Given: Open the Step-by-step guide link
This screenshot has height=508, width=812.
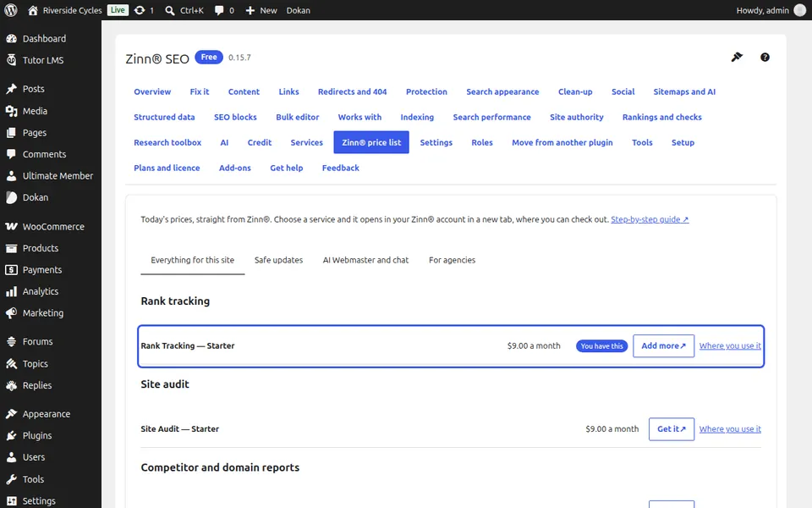Looking at the screenshot, I should point(650,219).
